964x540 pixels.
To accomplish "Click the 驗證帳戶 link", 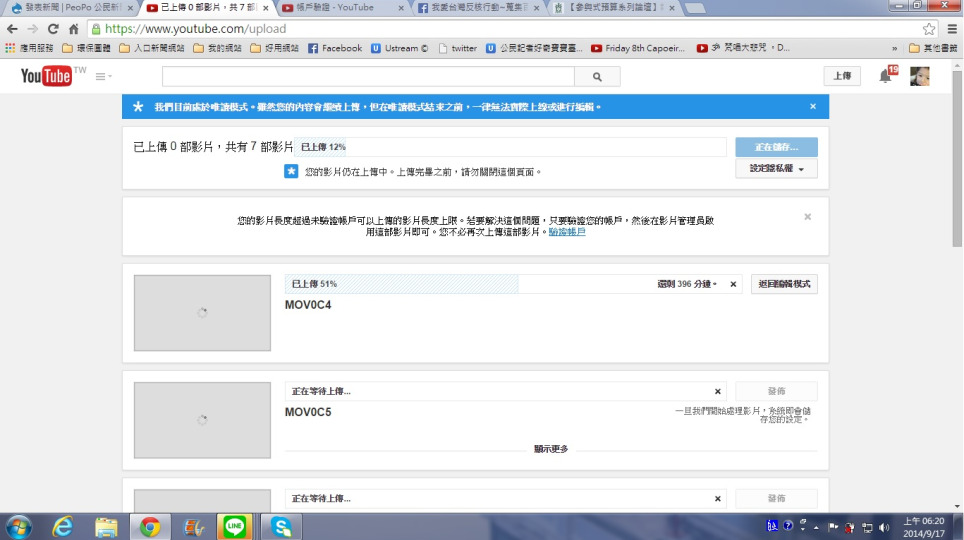I will tap(567, 232).
